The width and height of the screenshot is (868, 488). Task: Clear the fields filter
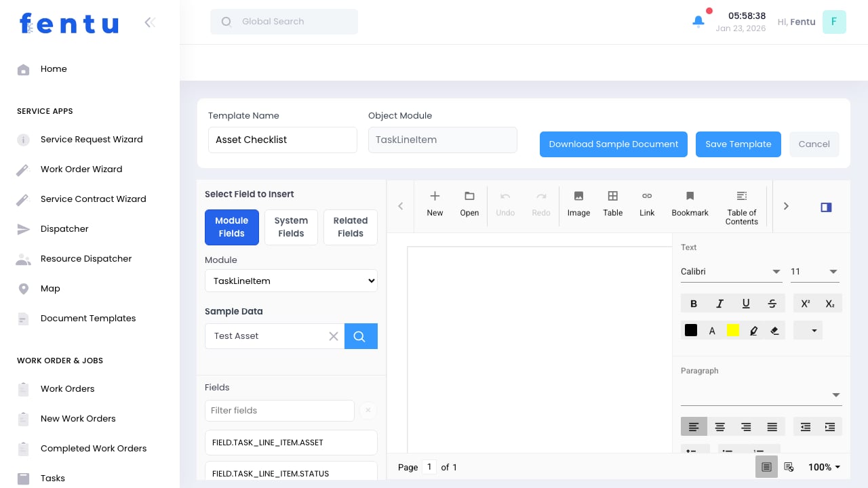click(368, 410)
